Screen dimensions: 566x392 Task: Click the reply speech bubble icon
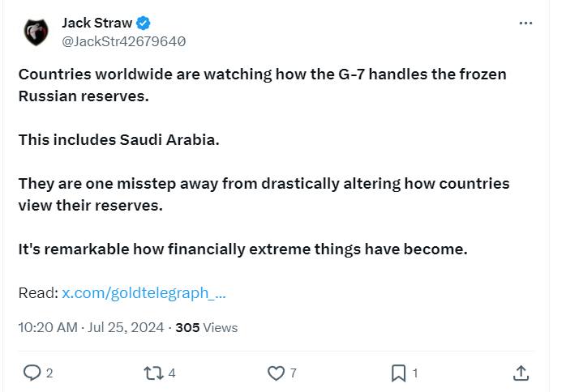pos(32,373)
